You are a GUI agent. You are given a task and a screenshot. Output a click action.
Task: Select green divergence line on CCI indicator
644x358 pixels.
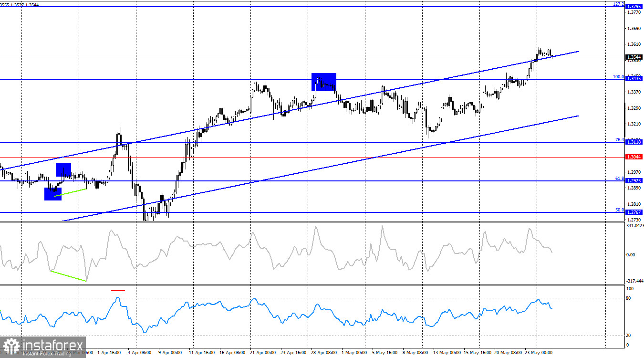click(x=69, y=276)
